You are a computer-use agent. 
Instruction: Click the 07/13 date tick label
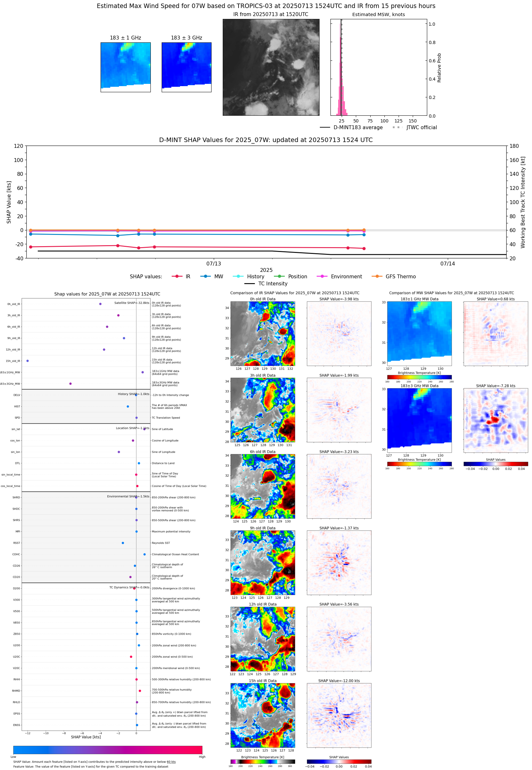[214, 264]
